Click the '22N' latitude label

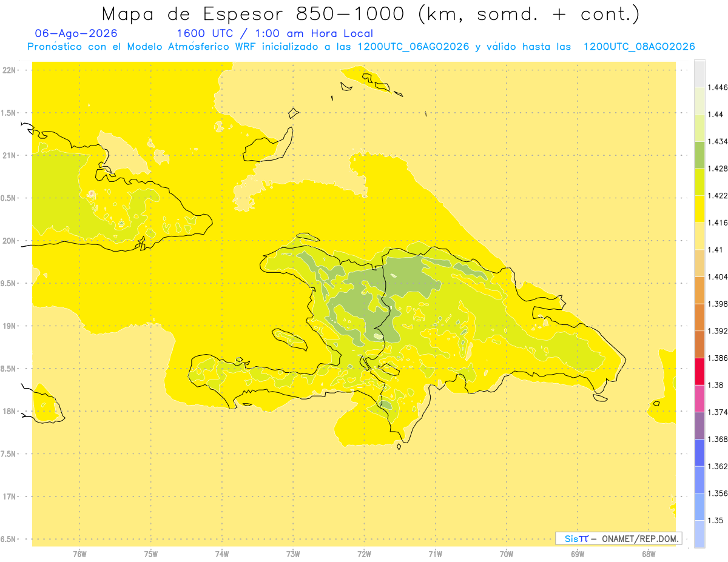point(9,70)
